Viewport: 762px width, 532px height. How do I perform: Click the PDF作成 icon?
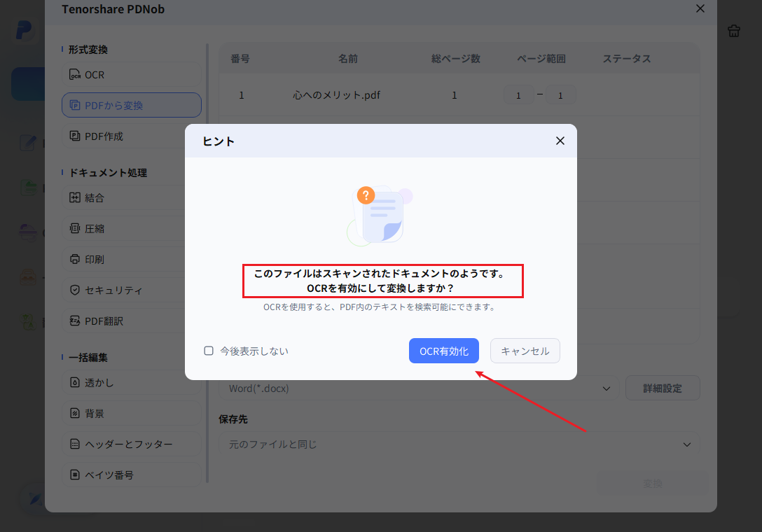point(75,136)
